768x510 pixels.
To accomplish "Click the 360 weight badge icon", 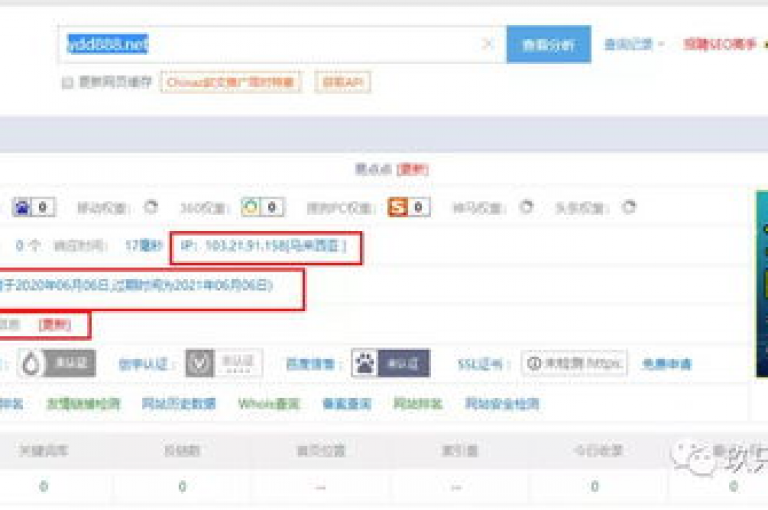I will click(263, 207).
